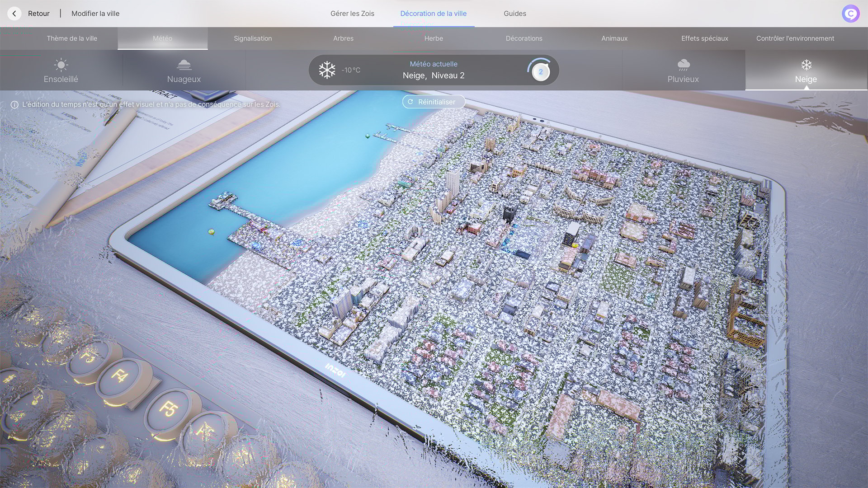Click the -10 °C temperature value

tap(351, 70)
